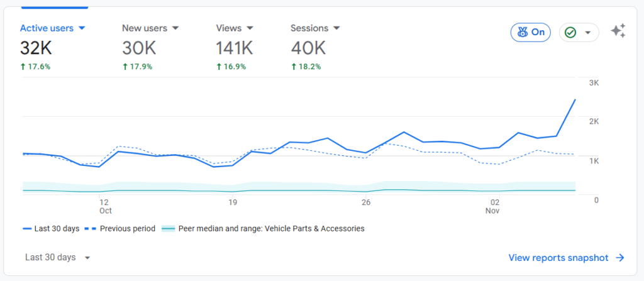Click the arrow icon beside View reports snapshot
Viewport: 644px width, 281px height.
click(620, 258)
